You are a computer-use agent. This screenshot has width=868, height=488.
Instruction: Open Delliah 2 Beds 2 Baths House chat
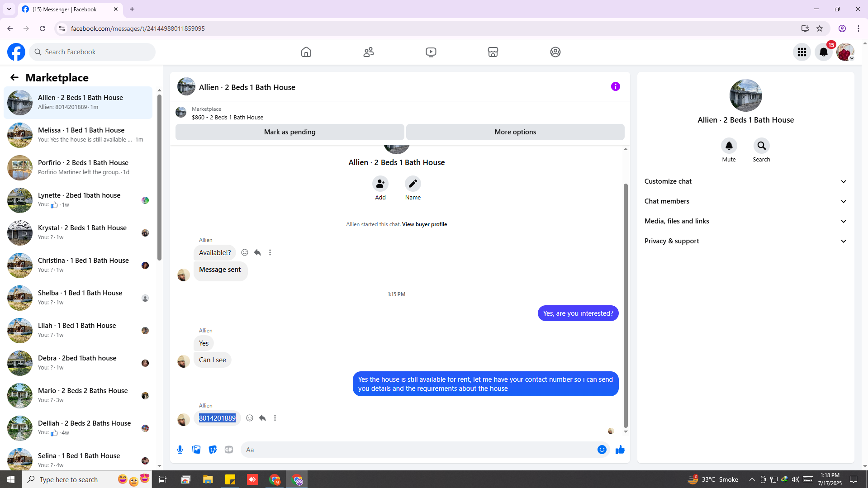click(78, 428)
